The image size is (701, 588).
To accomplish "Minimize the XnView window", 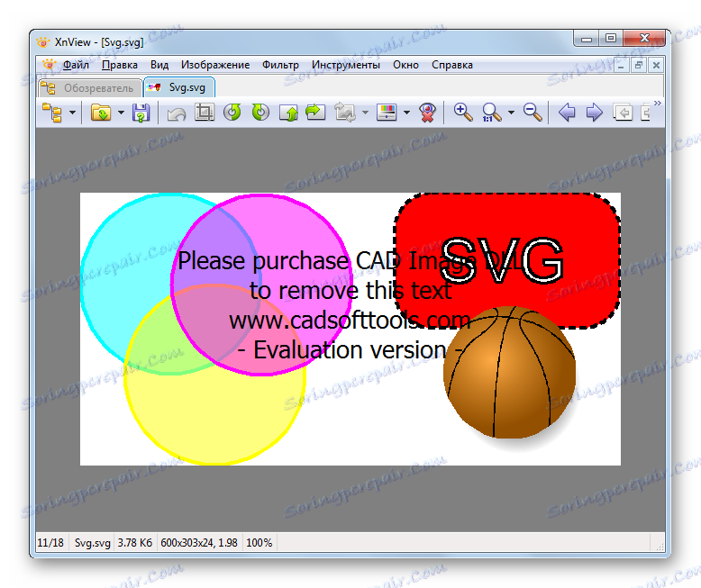I will [x=587, y=39].
